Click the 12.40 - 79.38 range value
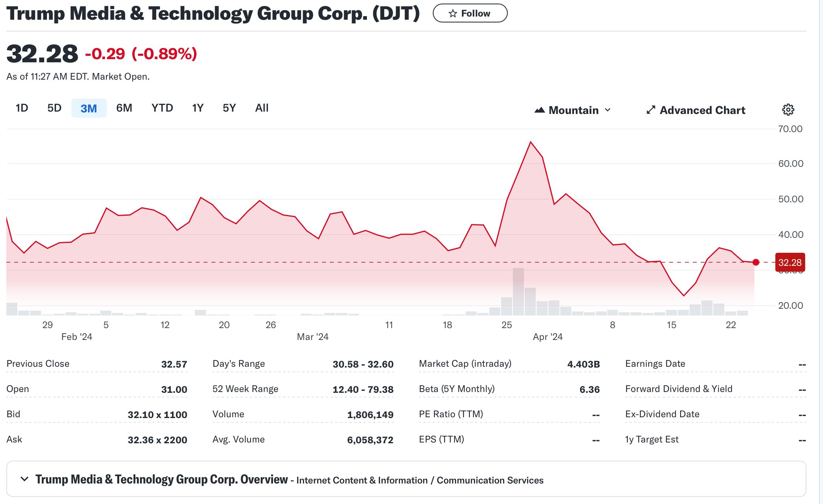 point(363,389)
